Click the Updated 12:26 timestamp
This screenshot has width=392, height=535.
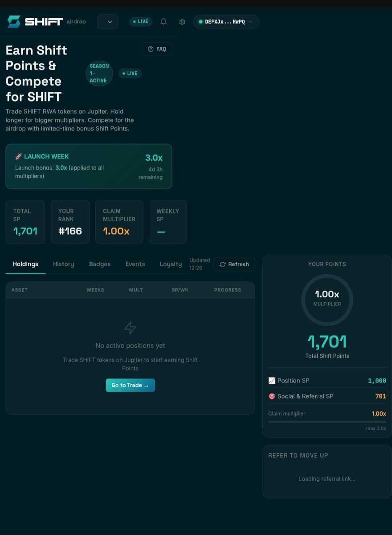tap(200, 264)
